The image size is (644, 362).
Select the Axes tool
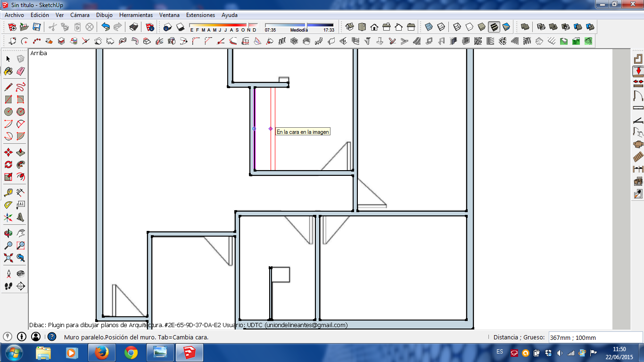pos(8,217)
